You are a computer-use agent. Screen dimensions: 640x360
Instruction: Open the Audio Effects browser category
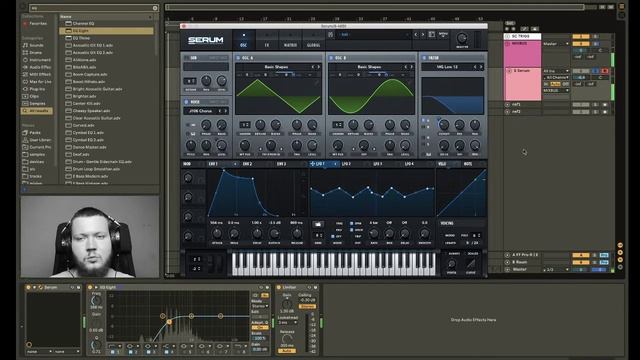point(36,67)
